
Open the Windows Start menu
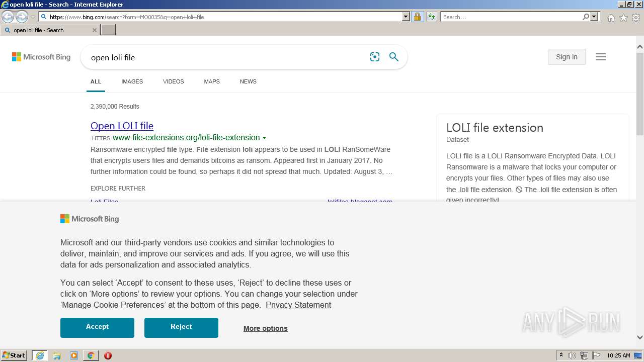(14, 355)
